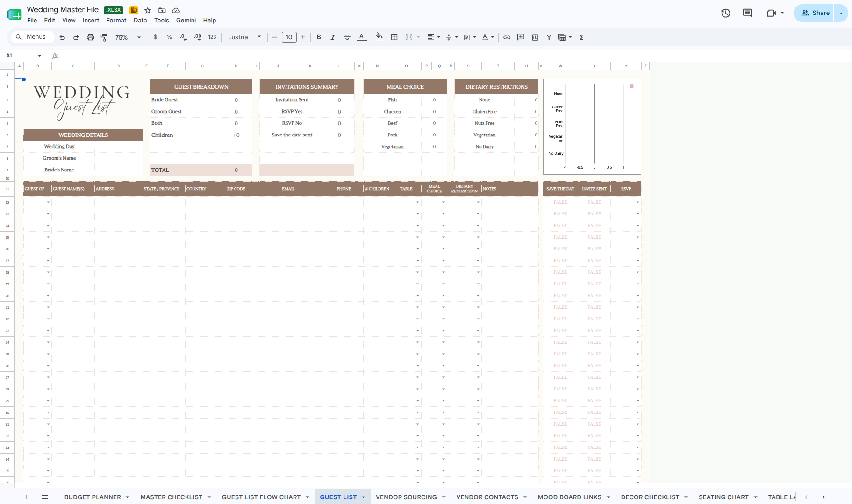This screenshot has height=504, width=852.
Task: Open the Insert menu
Action: (x=91, y=20)
